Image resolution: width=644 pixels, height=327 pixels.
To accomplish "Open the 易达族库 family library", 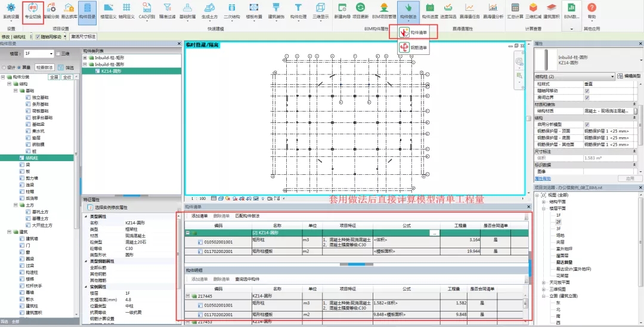I will (x=69, y=11).
